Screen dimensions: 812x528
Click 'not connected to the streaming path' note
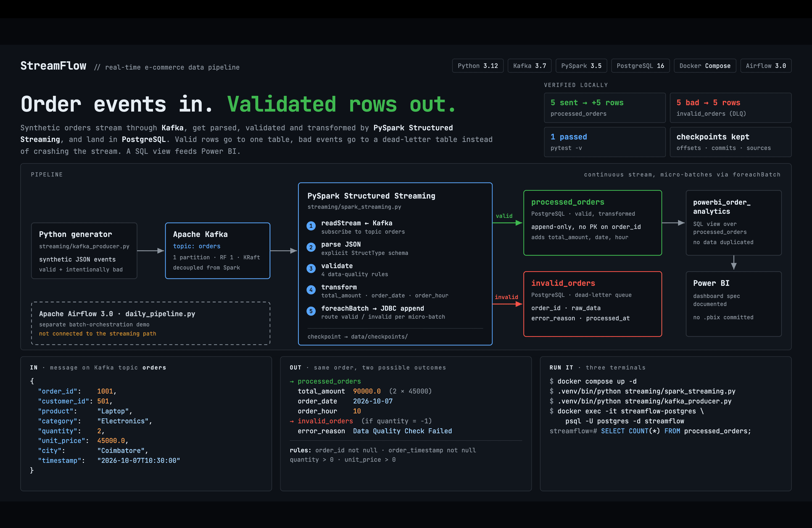click(97, 334)
